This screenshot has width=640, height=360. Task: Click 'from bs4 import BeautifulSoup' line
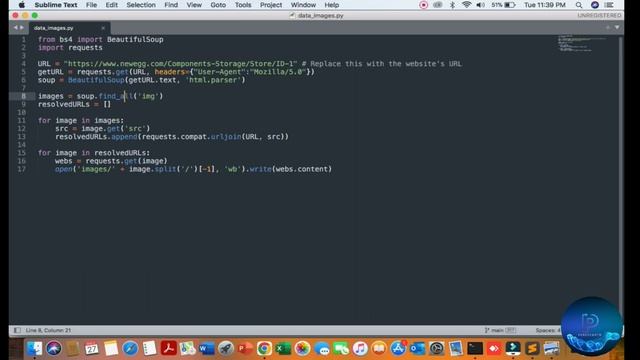[x=100, y=40]
